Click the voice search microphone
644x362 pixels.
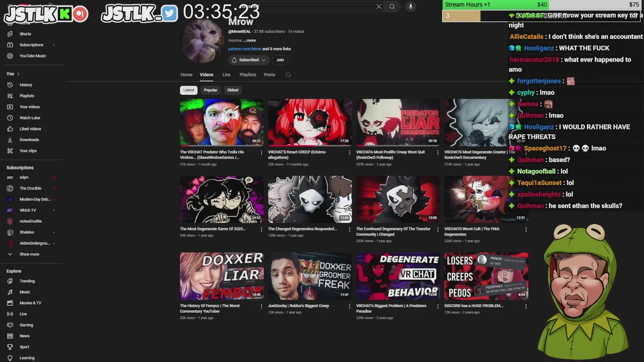tap(411, 7)
